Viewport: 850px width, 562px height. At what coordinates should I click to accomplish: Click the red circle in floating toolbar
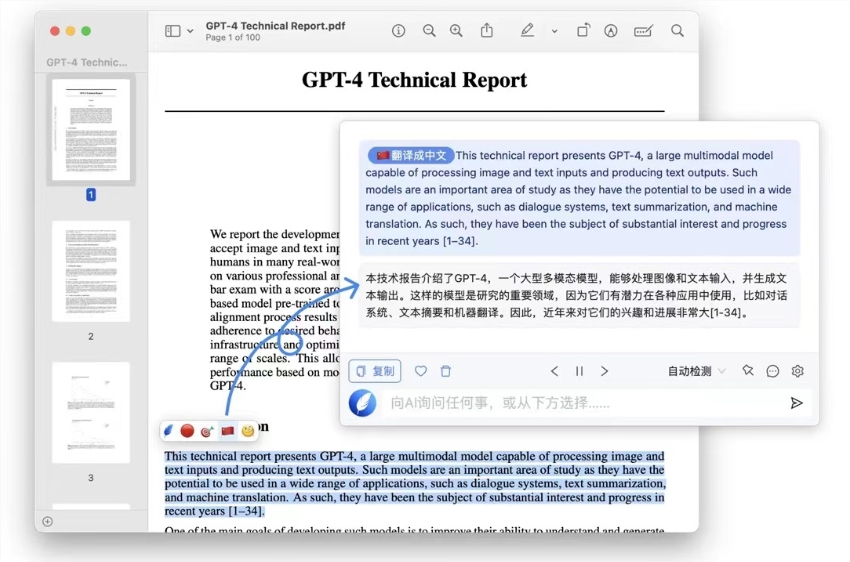[x=187, y=431]
